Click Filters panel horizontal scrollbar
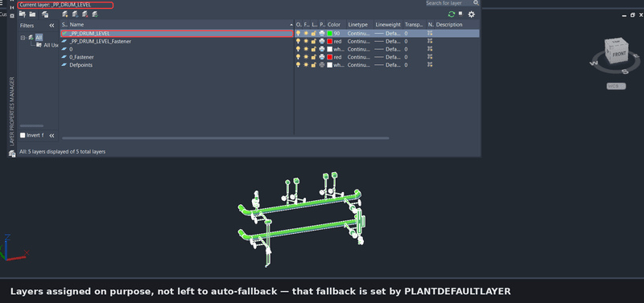The width and height of the screenshot is (644, 303). 31,126
